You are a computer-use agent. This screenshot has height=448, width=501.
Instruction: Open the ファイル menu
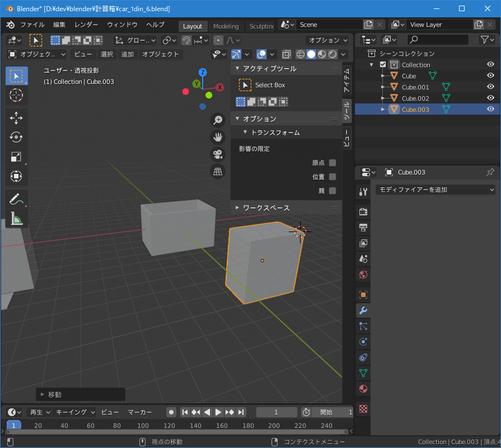click(x=32, y=25)
